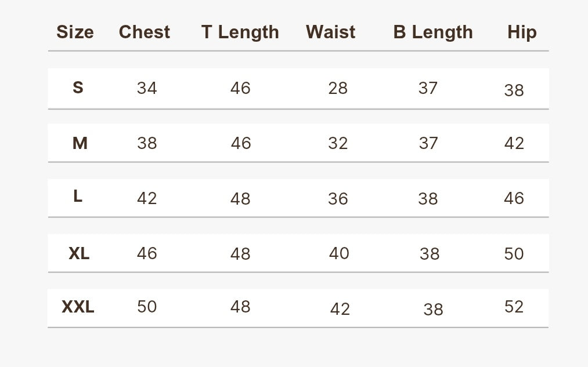The height and width of the screenshot is (367, 588).
Task: Click waist value 28 in S row
Action: tap(338, 88)
